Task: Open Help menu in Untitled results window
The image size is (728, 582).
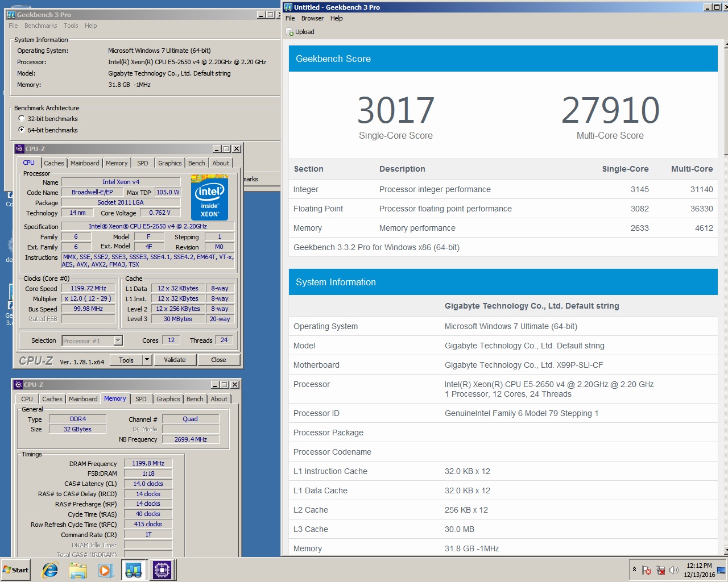Action: (x=337, y=18)
